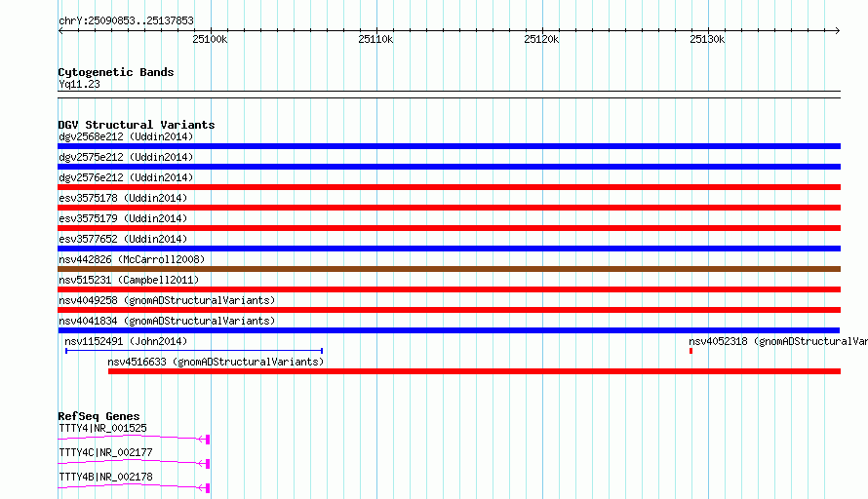Click the 25120k ruler tick label

[x=541, y=39]
